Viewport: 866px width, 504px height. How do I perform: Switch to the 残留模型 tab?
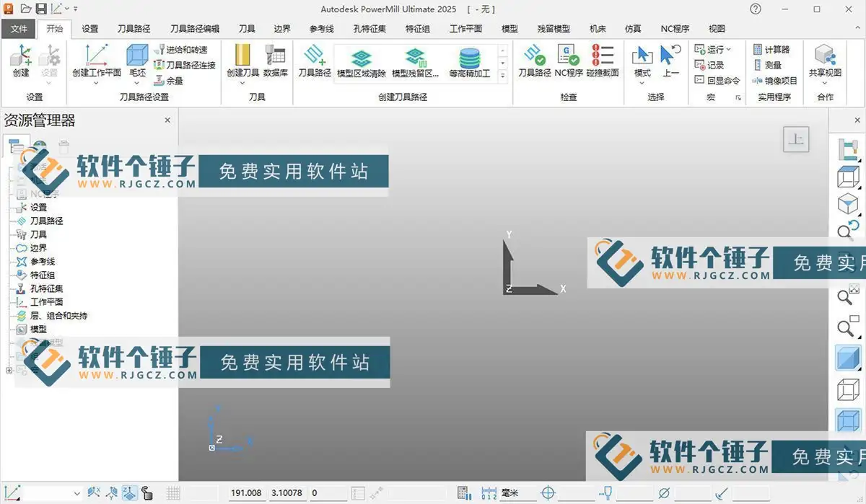coord(554,29)
